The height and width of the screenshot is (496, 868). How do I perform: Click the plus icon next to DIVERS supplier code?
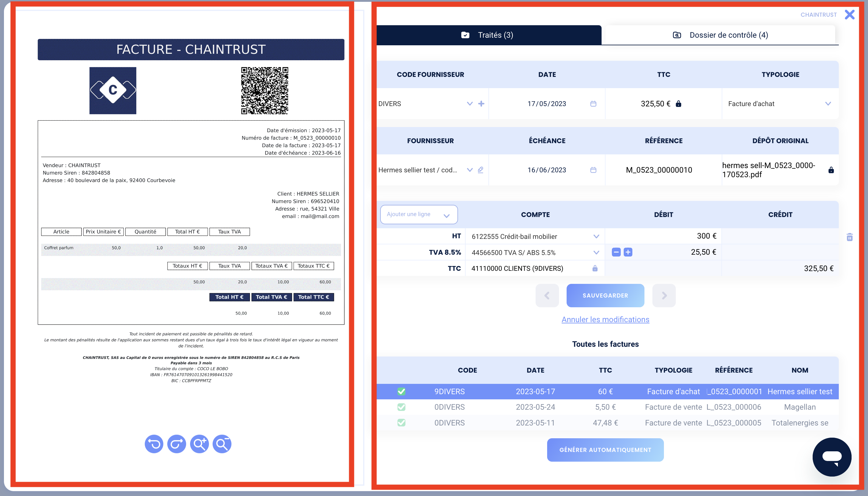tap(481, 104)
